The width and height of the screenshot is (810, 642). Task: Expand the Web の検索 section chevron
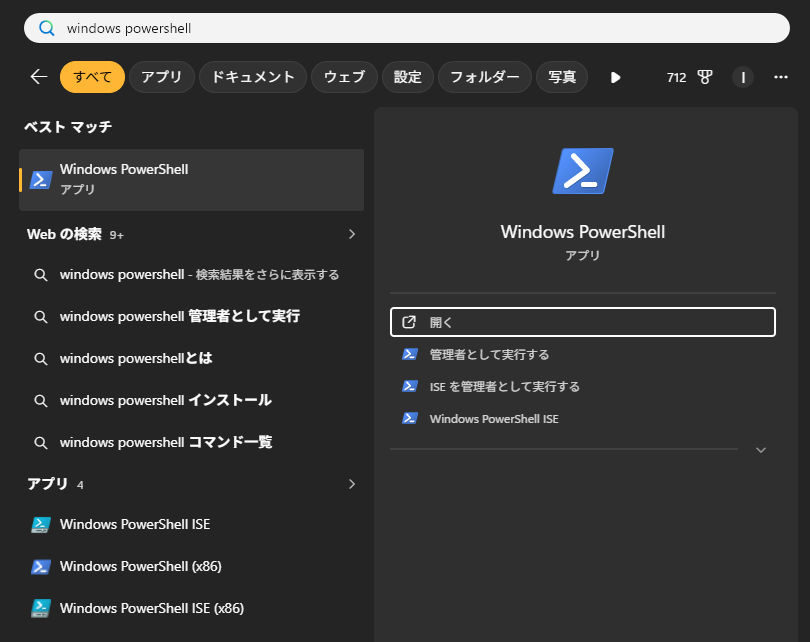tap(352, 234)
